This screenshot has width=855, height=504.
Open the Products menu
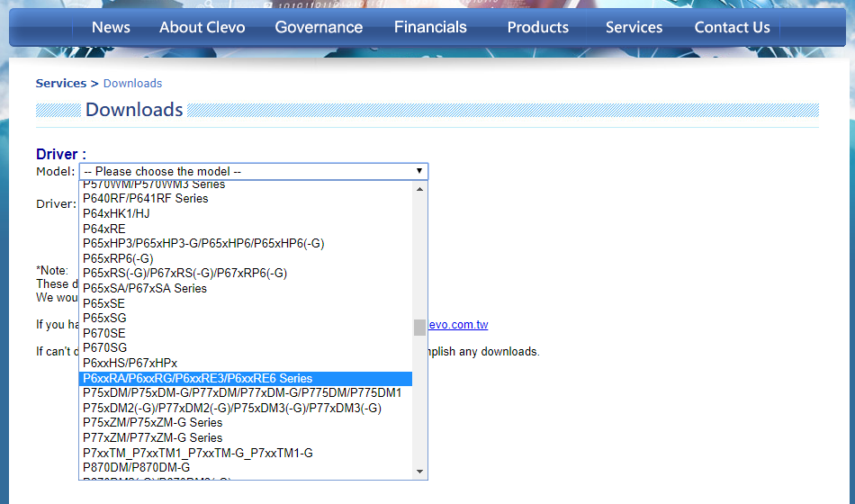[537, 27]
